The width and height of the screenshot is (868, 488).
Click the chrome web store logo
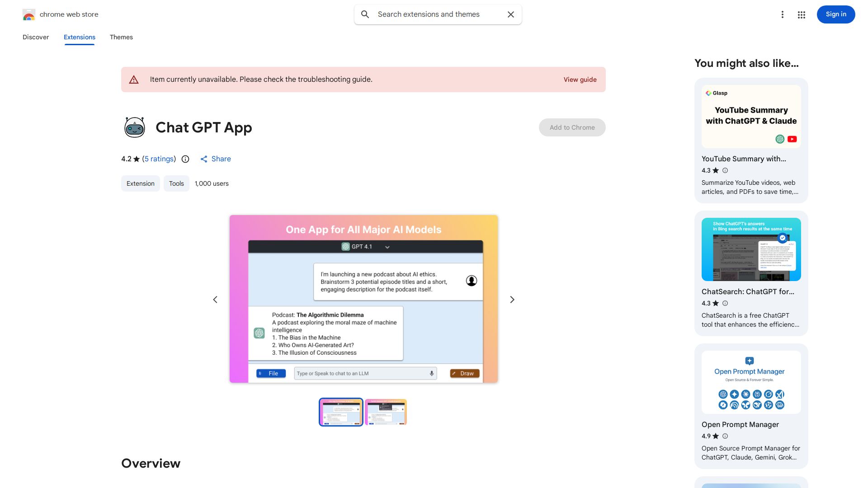(29, 14)
